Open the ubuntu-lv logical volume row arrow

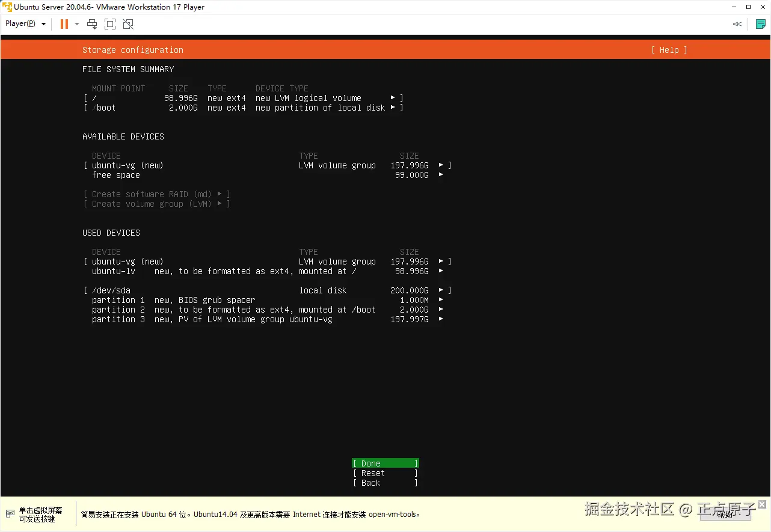pyautogui.click(x=441, y=271)
